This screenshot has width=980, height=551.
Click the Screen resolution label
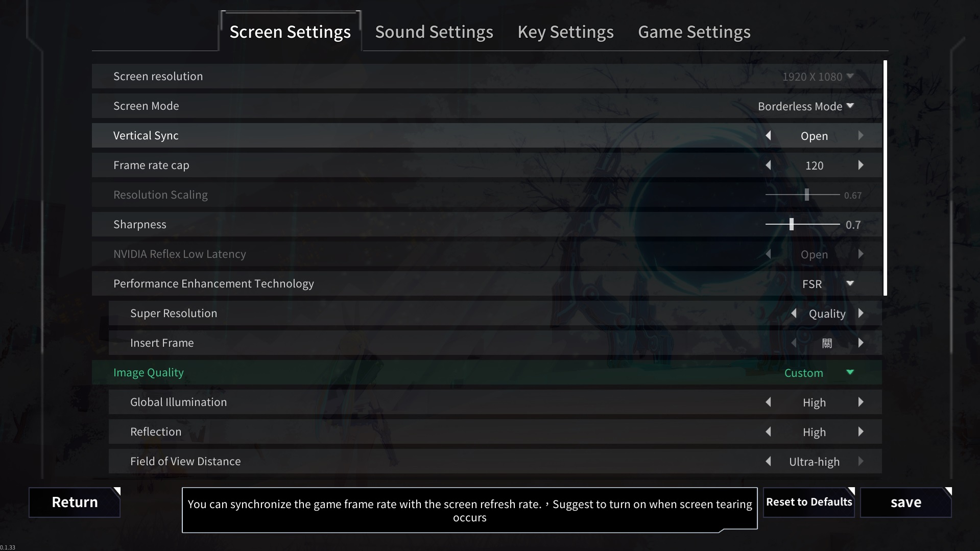(x=158, y=77)
